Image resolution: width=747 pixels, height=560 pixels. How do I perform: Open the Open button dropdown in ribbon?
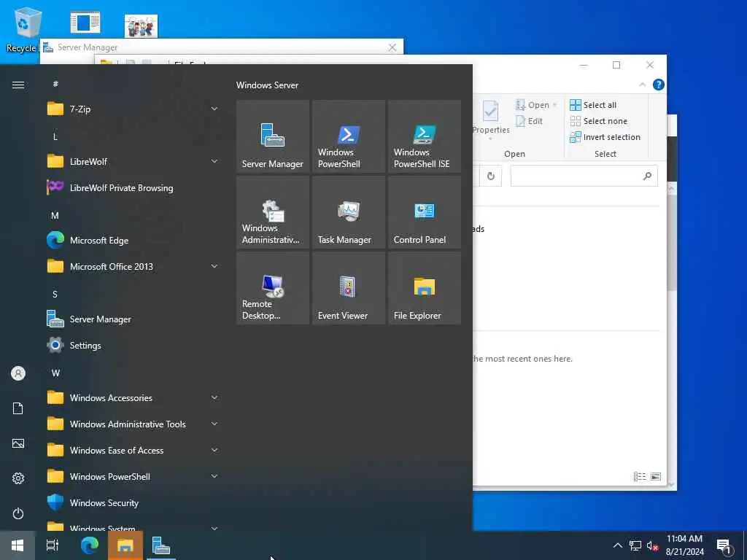point(554,105)
